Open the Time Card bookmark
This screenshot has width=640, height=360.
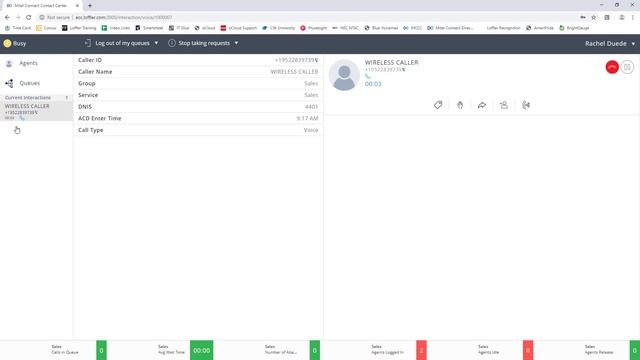[18, 28]
